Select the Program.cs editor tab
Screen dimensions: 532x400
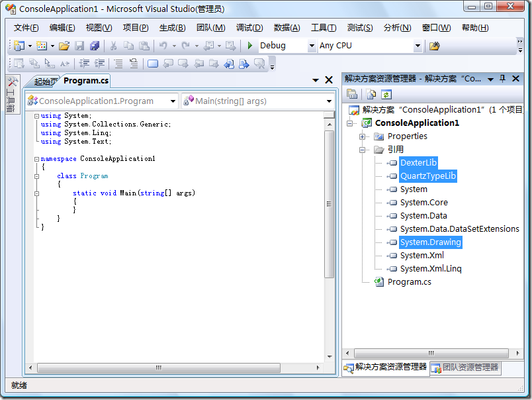(86, 81)
